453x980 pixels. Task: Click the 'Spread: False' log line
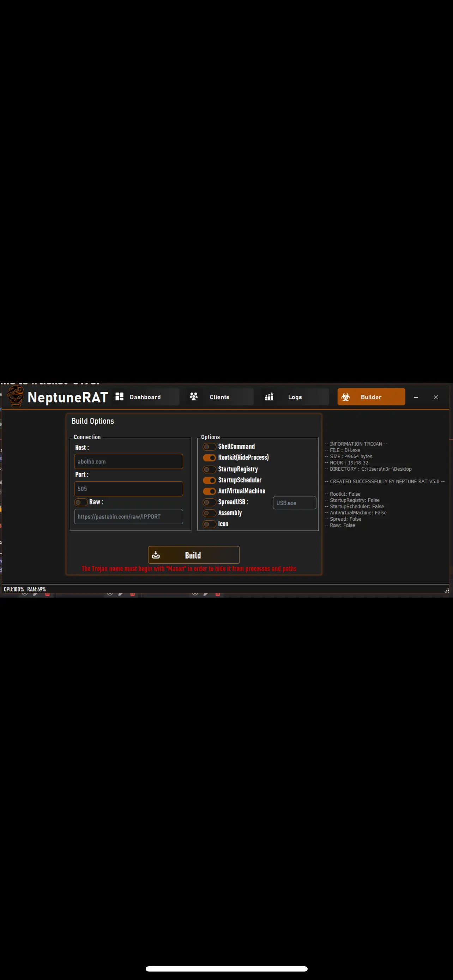343,519
